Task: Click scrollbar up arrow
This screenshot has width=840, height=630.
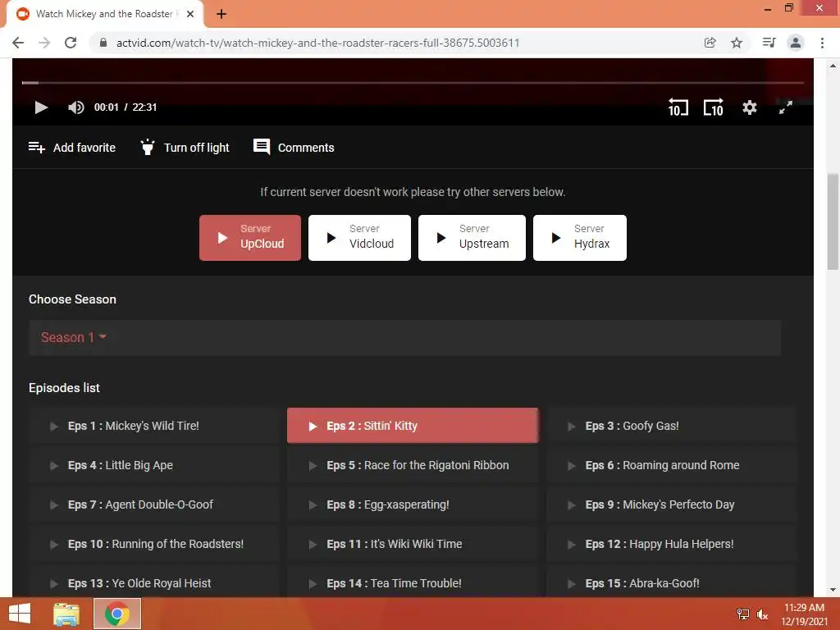Action: coord(833,66)
